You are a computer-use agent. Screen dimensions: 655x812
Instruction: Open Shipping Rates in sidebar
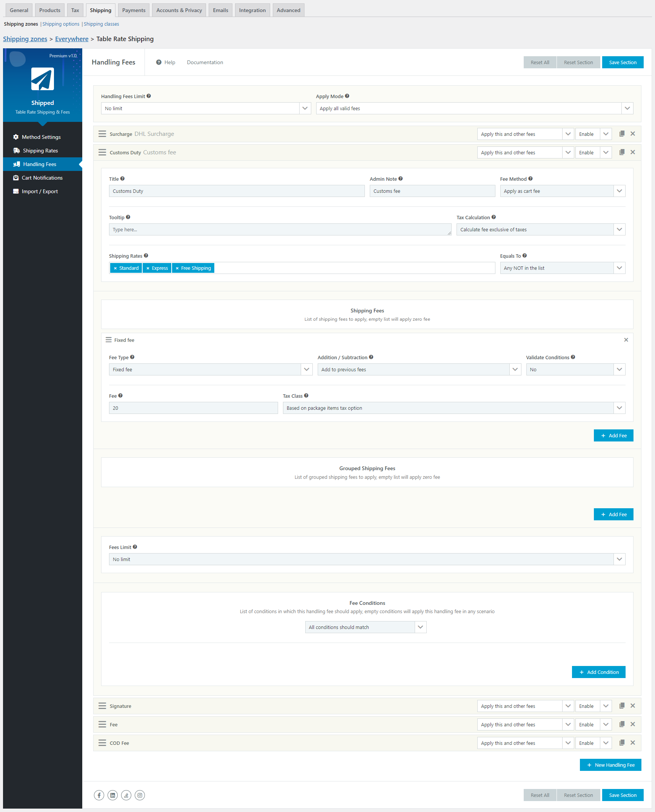tap(43, 151)
